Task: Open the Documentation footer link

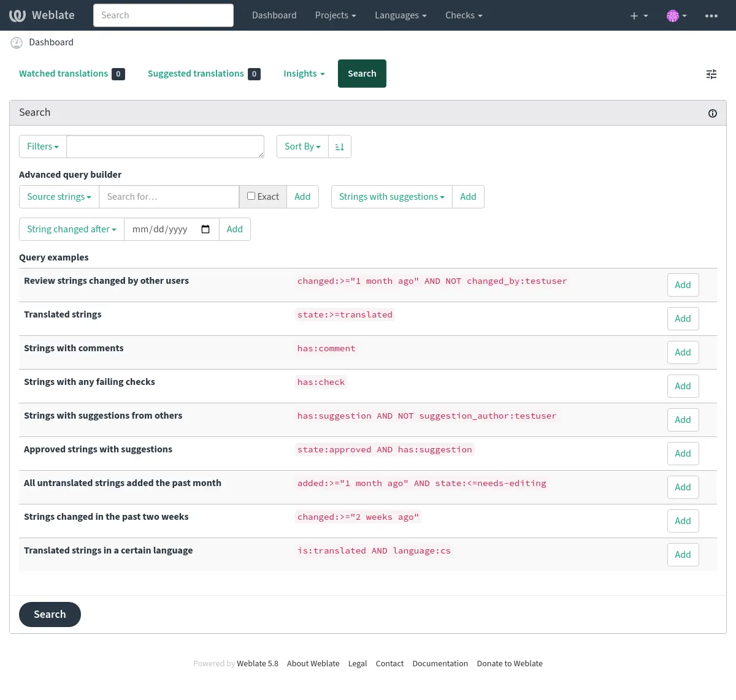Action: pos(440,664)
